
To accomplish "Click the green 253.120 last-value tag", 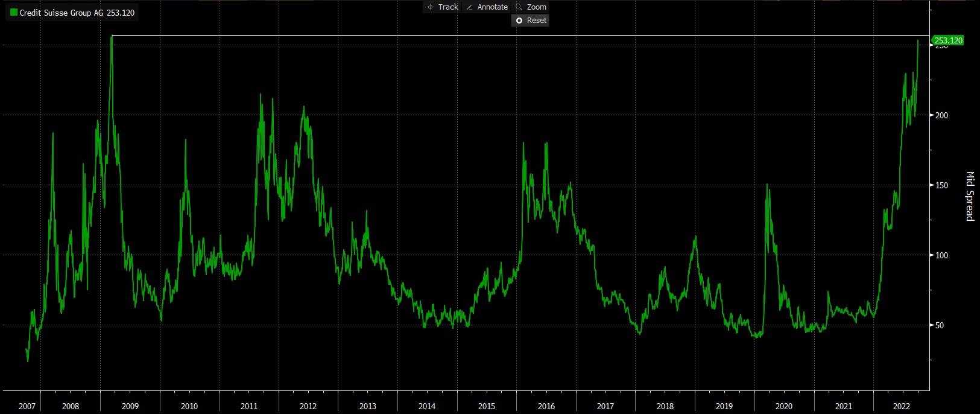I will click(948, 40).
